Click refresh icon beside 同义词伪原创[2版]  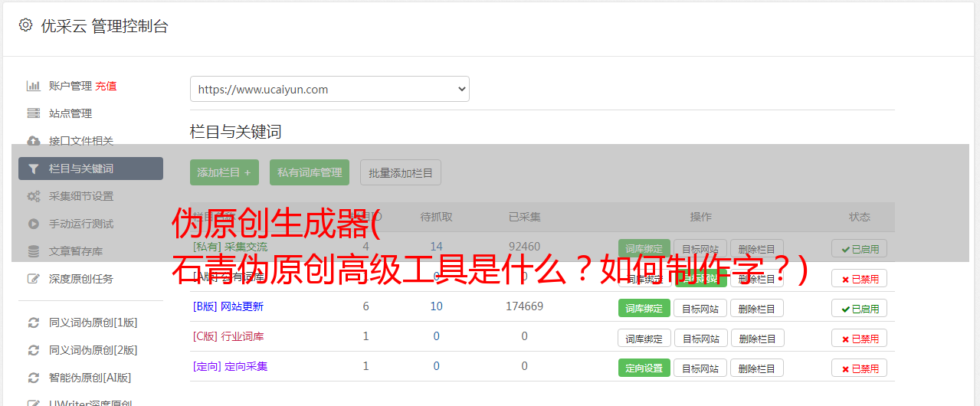point(34,350)
